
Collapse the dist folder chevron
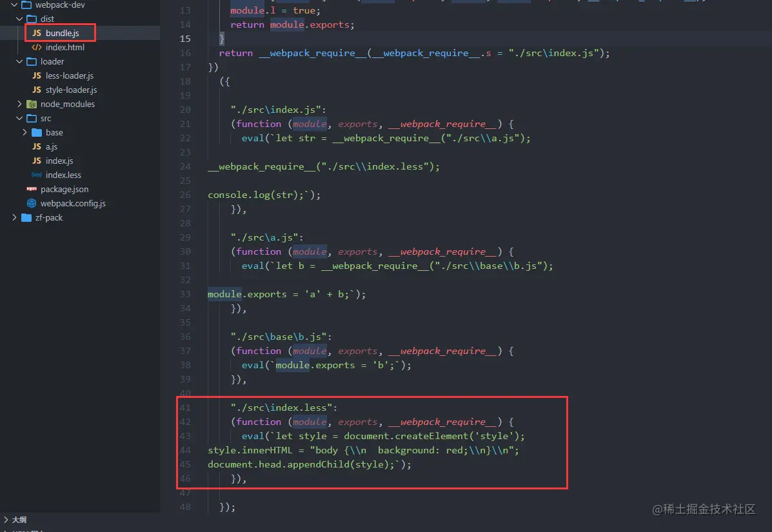tap(19, 19)
